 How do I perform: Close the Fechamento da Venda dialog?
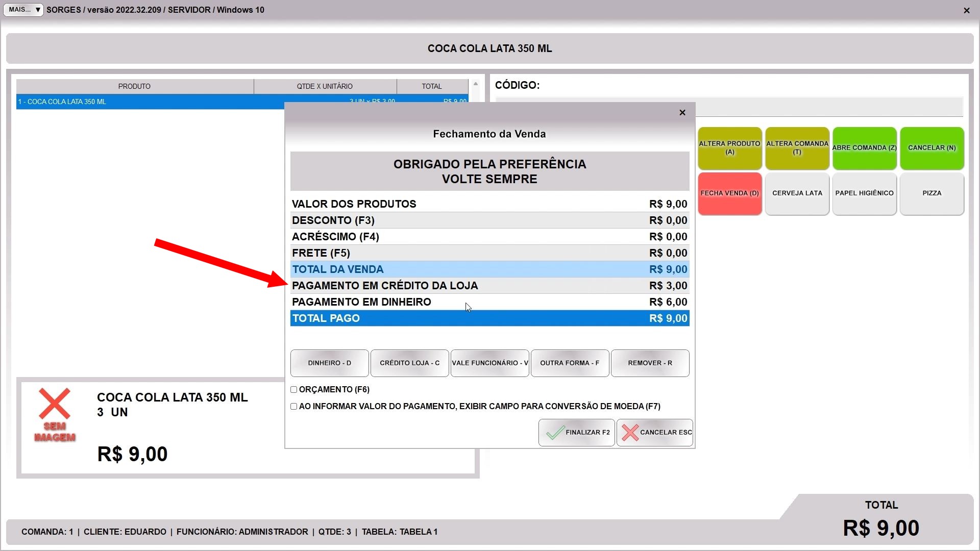tap(682, 113)
